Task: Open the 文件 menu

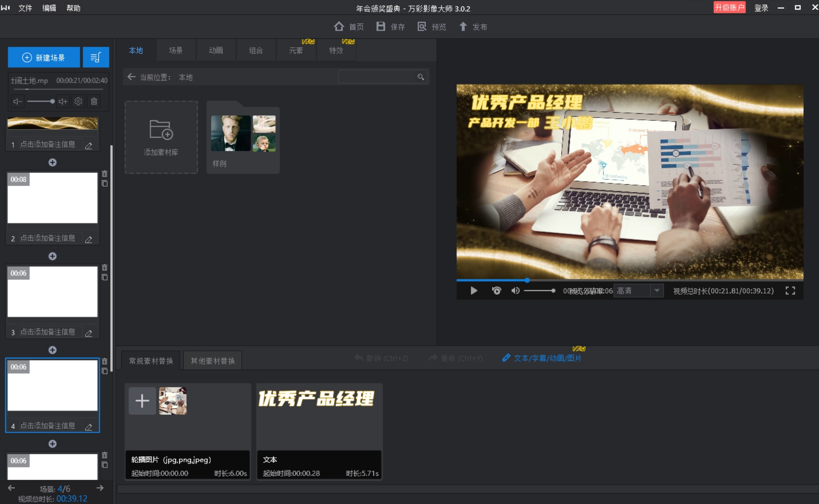Action: (25, 8)
